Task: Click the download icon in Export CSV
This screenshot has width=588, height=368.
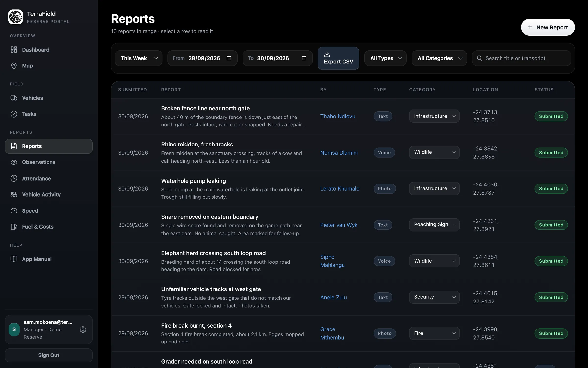Action: pos(327,54)
